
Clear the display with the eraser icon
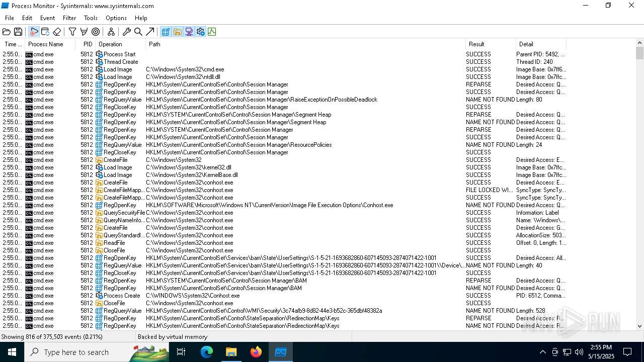(x=57, y=32)
